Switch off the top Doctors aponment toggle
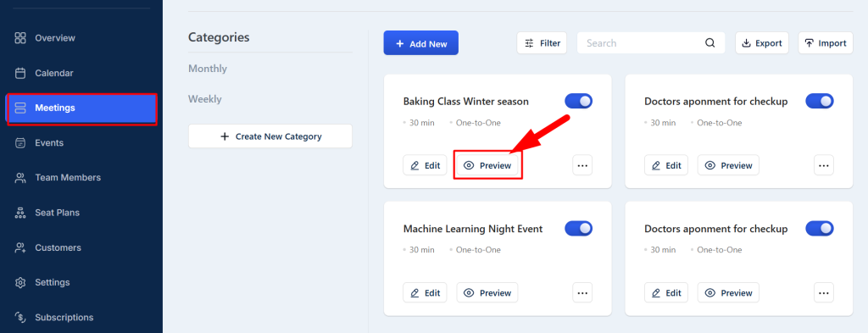The image size is (868, 333). (820, 101)
